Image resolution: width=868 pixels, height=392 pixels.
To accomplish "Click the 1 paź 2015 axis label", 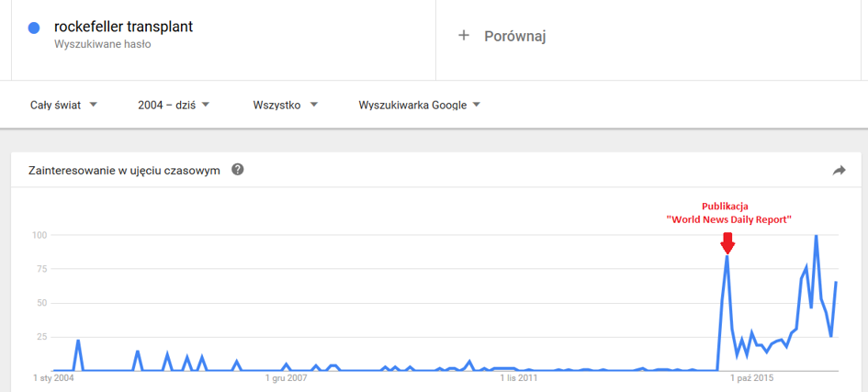I will pyautogui.click(x=751, y=379).
